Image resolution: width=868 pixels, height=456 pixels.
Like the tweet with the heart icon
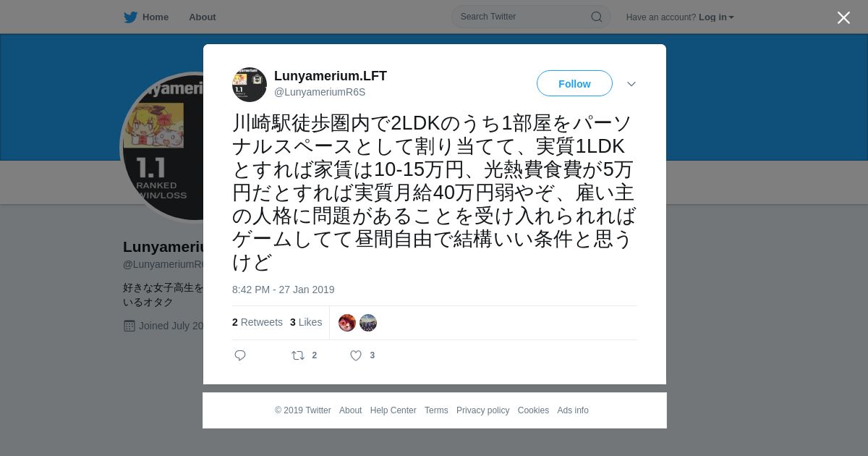(356, 355)
